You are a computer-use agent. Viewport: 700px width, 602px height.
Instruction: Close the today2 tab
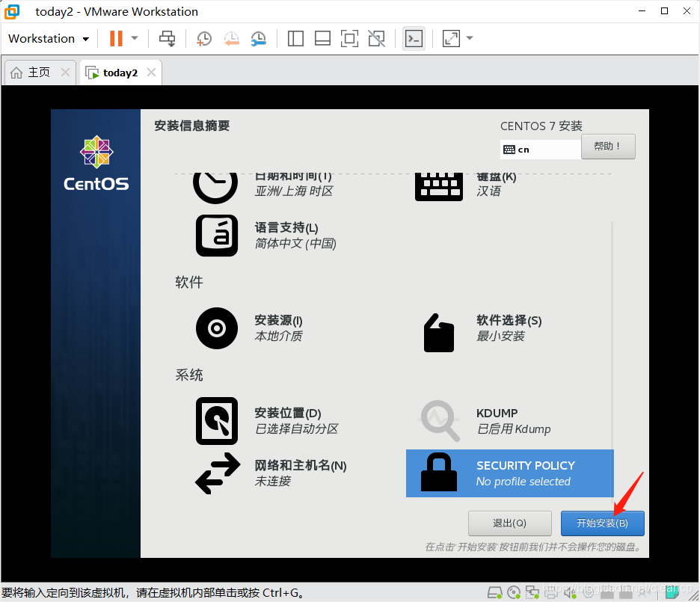151,73
